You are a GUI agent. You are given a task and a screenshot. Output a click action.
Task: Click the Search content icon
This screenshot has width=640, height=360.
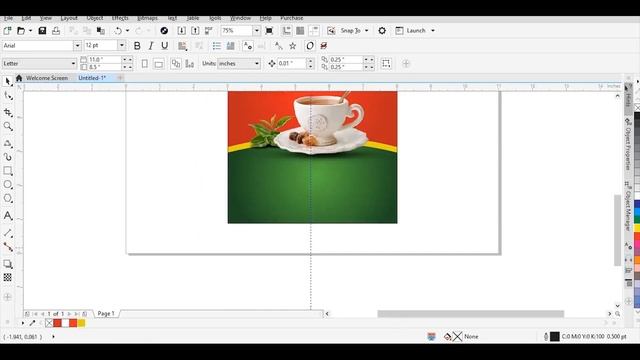[x=164, y=31]
